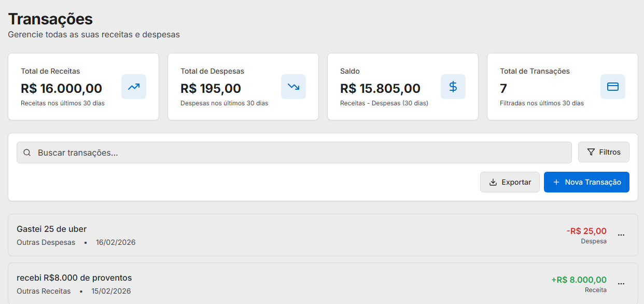Click the card icon on Total de Transações
The image size is (644, 304).
(613, 87)
